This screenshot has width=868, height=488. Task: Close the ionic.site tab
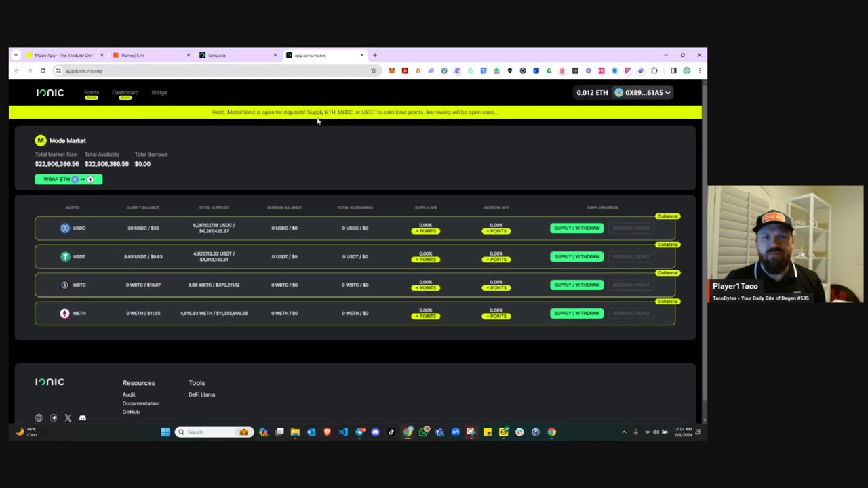coord(275,55)
